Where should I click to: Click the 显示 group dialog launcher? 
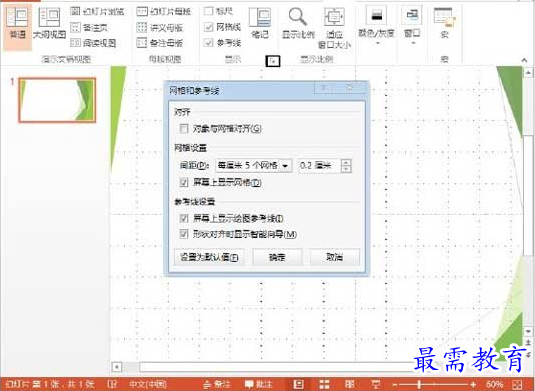(x=273, y=61)
